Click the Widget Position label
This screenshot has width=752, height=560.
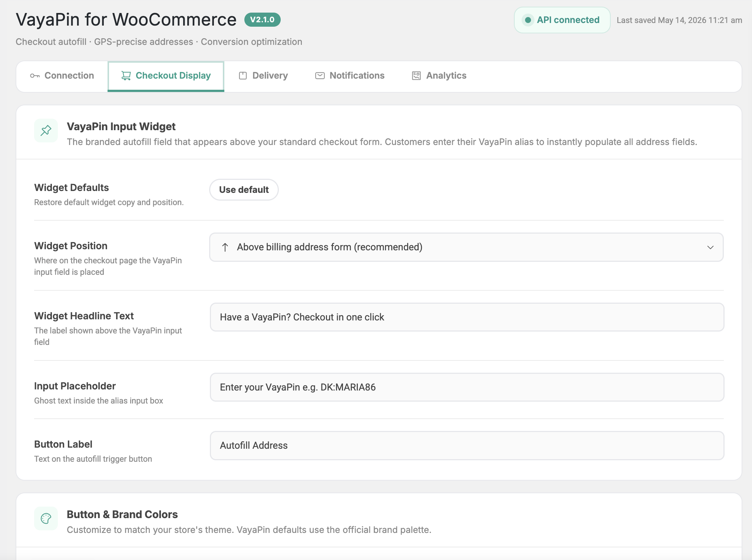coord(71,246)
